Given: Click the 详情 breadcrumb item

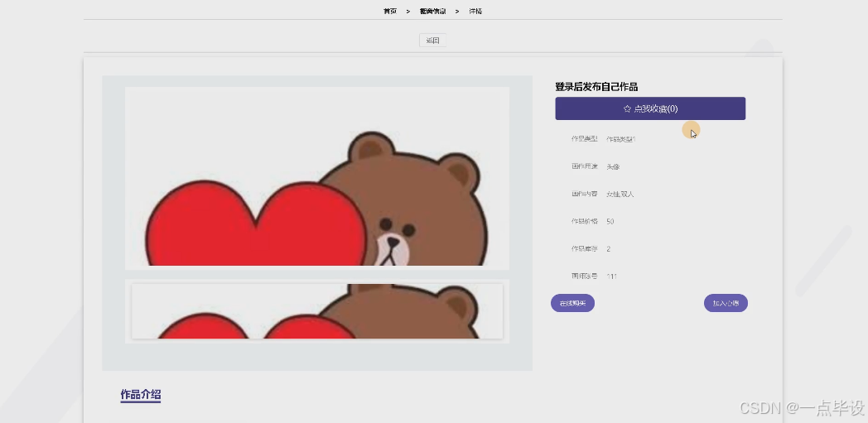Looking at the screenshot, I should [475, 11].
